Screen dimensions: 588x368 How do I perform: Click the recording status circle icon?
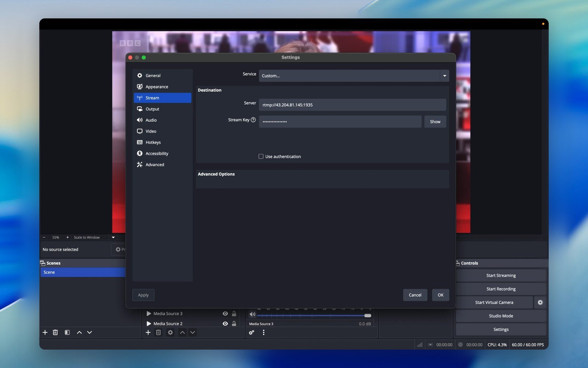click(460, 345)
